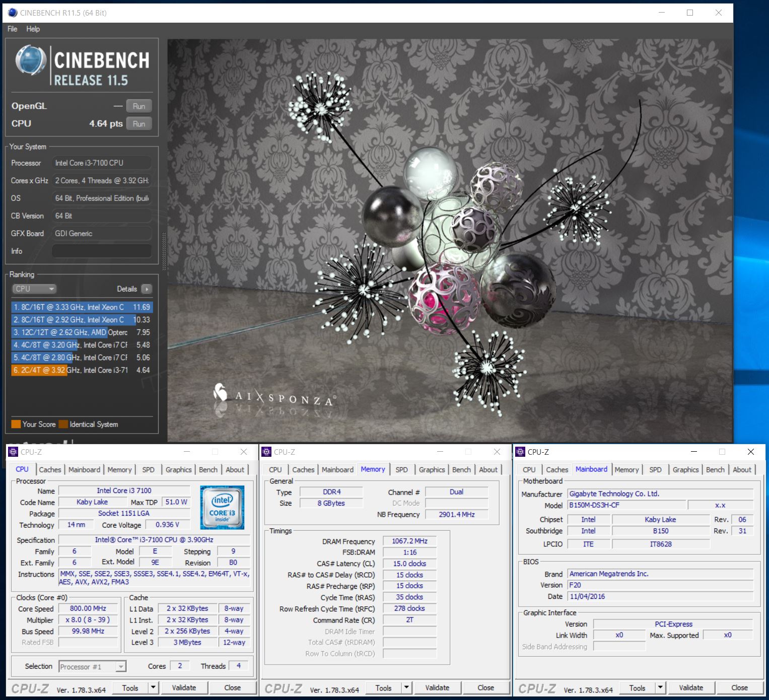This screenshot has width=769, height=700.
Task: Select ranking entry 4C/8T @ 3.20 GHz
Action: click(x=82, y=345)
